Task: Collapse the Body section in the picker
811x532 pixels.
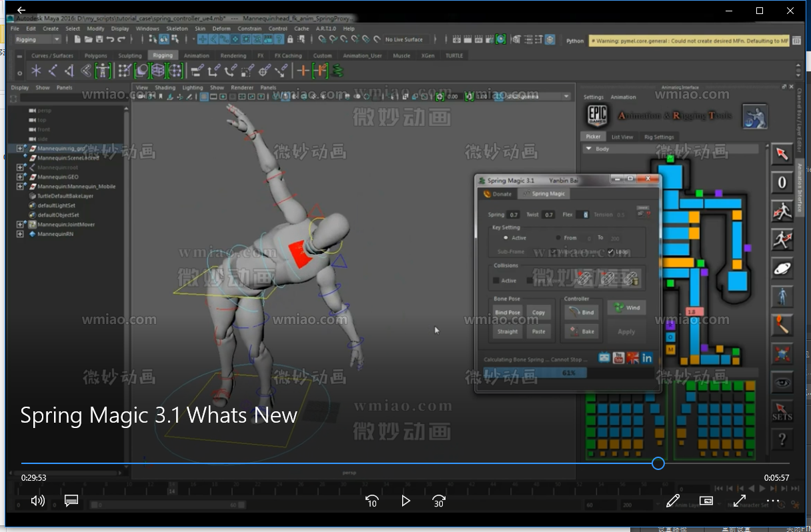Action: pyautogui.click(x=590, y=149)
